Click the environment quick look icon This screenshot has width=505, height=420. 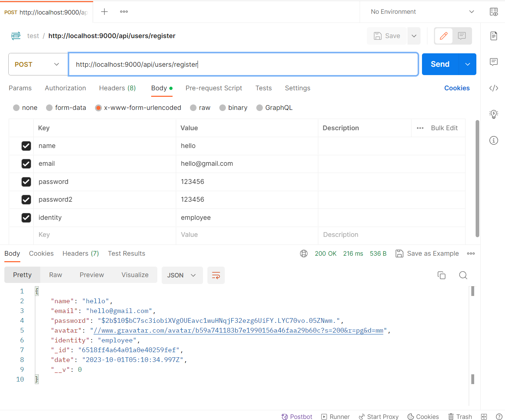(x=493, y=12)
